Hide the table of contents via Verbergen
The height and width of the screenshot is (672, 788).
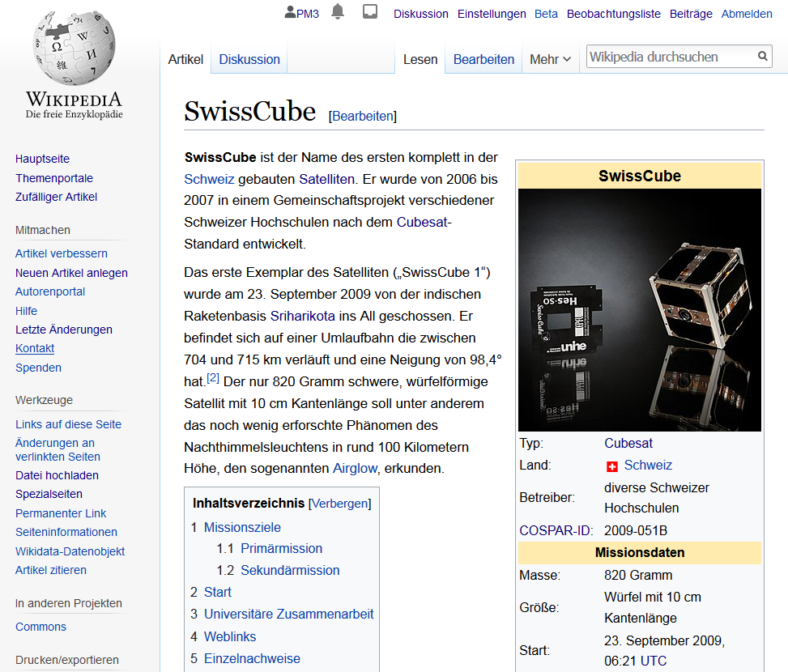339,504
